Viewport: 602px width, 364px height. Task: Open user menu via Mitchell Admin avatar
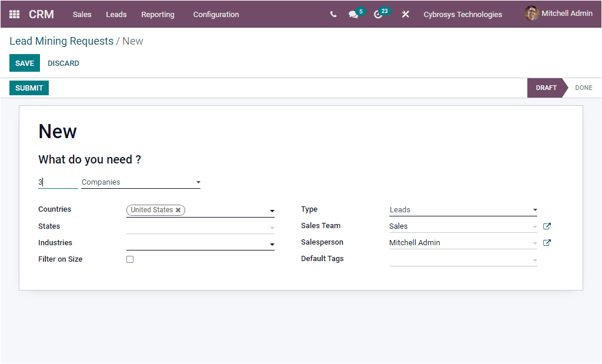(532, 13)
